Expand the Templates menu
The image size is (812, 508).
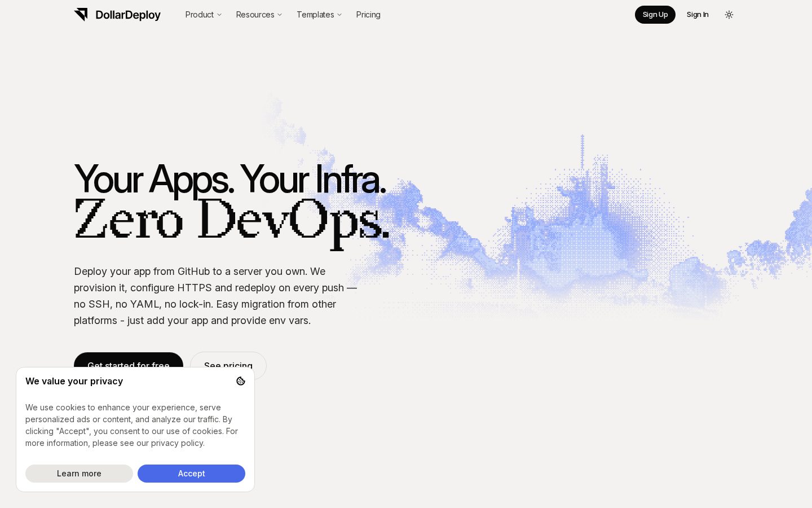[x=319, y=15]
